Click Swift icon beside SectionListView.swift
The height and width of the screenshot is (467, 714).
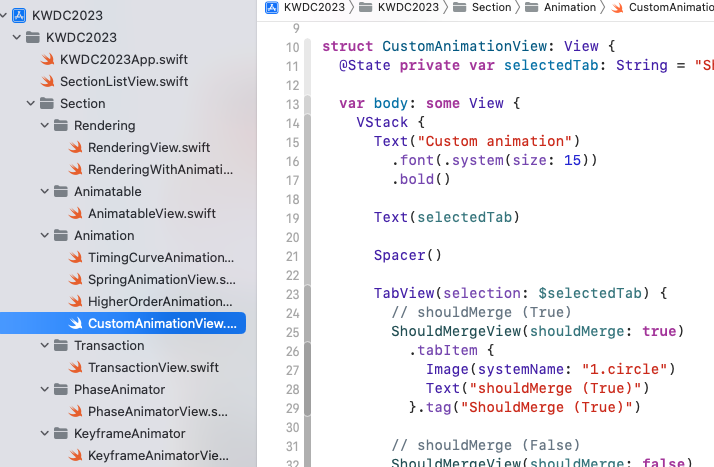coord(47,81)
